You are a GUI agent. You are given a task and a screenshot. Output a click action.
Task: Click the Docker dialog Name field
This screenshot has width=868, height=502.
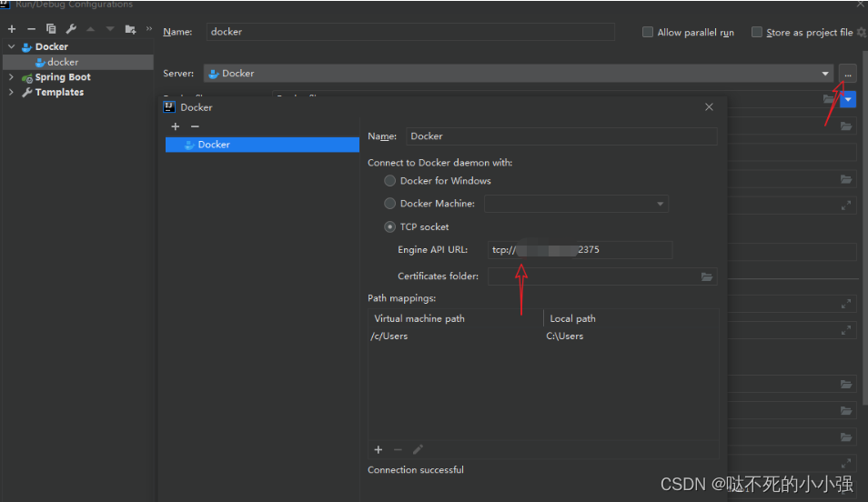tap(561, 136)
